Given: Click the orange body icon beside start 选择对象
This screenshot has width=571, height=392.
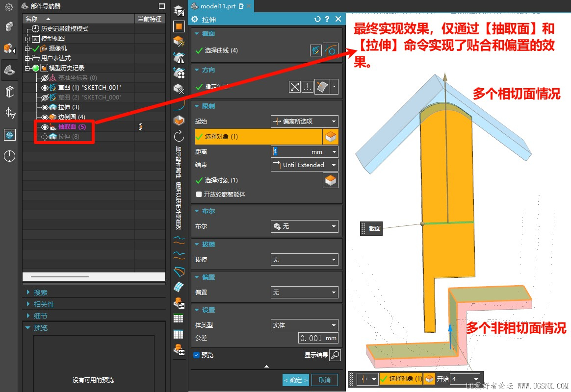Looking at the screenshot, I should coord(330,137).
